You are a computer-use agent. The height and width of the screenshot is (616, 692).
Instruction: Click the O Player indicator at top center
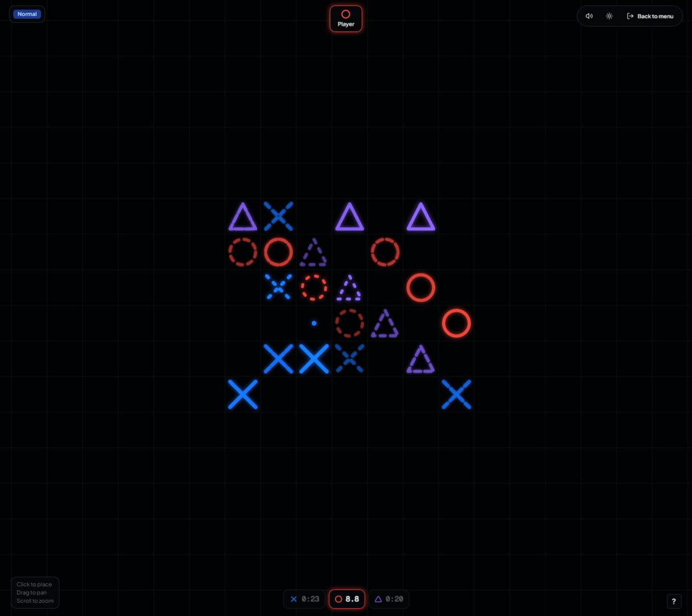346,18
